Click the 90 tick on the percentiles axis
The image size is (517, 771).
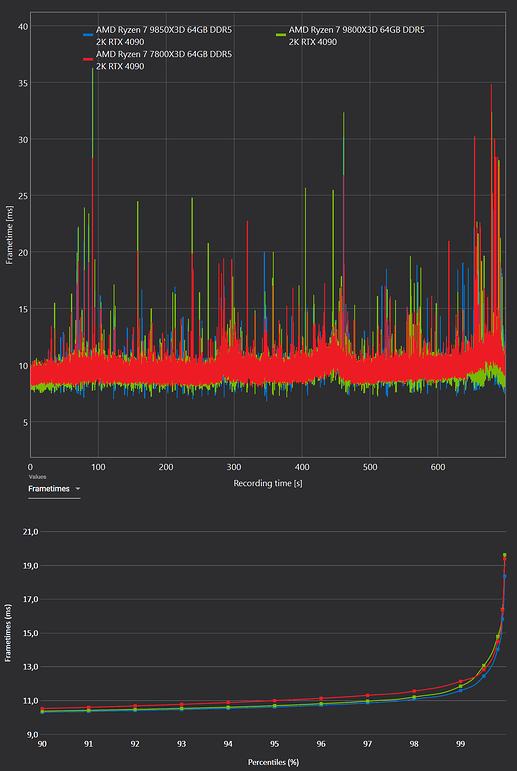click(42, 744)
